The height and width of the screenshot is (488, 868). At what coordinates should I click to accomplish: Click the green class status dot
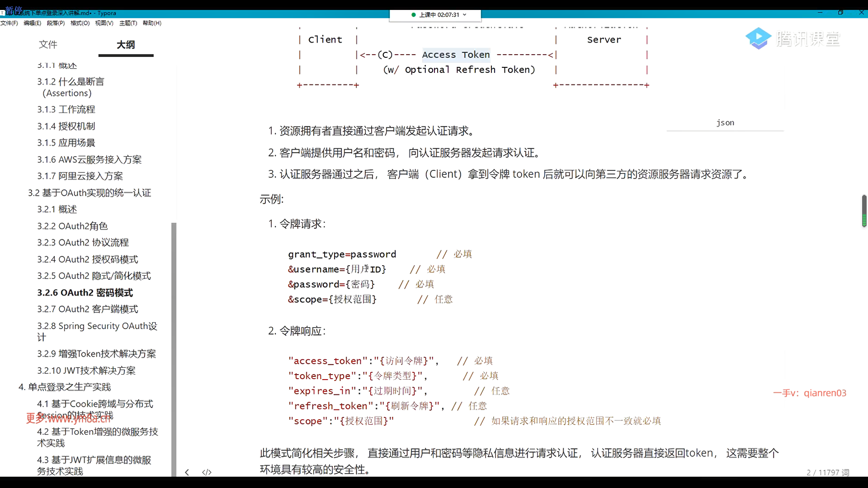pyautogui.click(x=413, y=15)
